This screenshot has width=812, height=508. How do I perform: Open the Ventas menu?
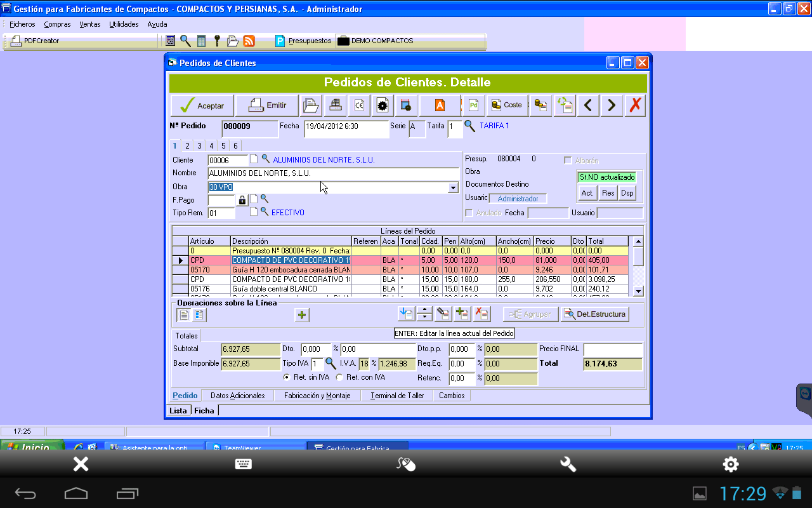coord(90,24)
